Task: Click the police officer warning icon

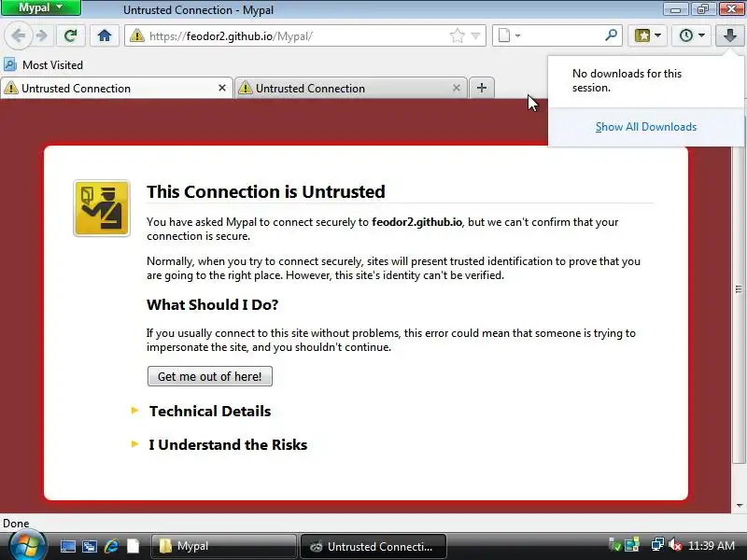Action: point(102,208)
